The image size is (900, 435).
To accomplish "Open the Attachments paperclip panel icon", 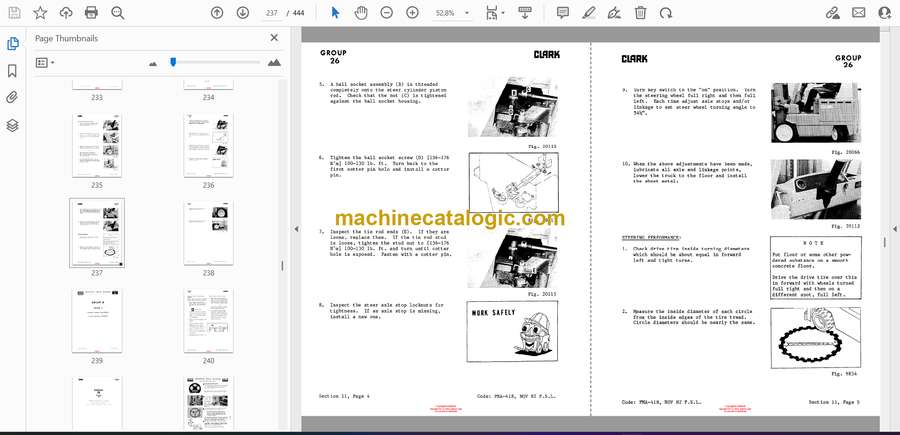I will (x=13, y=98).
